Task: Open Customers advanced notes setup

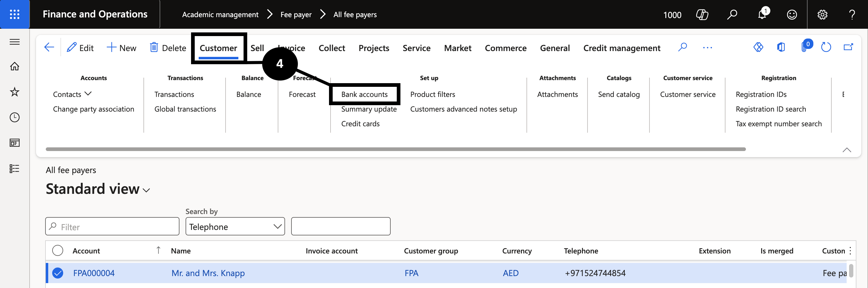Action: 463,109
